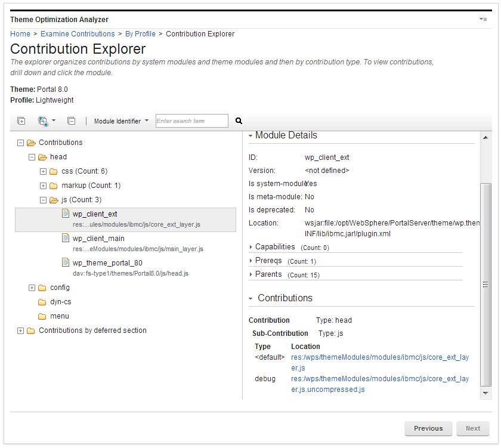Click the Previous button
Screen dimensions: 501x448
(428, 428)
